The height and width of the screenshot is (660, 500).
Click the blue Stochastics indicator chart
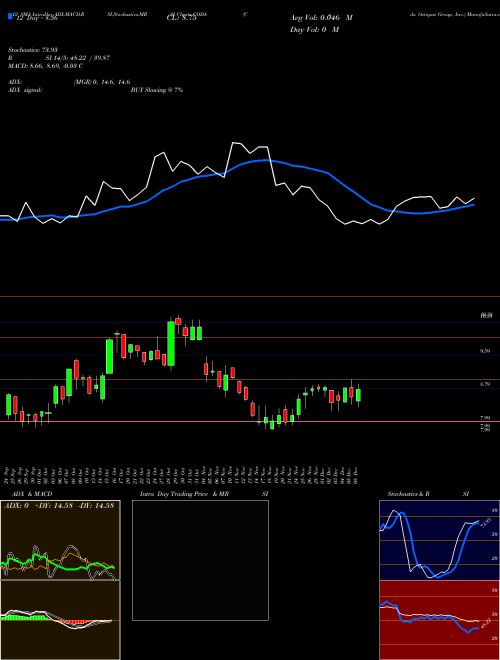(x=439, y=540)
